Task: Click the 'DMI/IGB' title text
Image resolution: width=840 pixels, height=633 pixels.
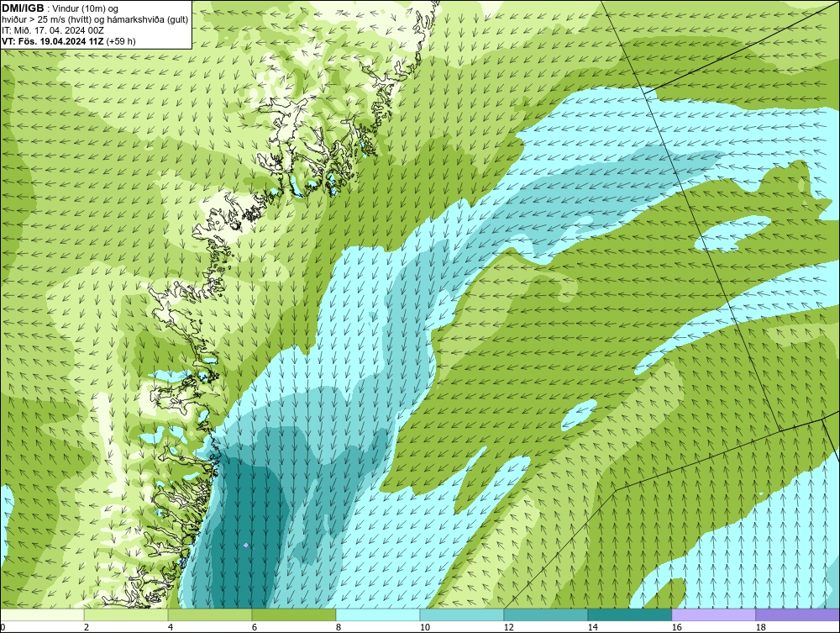Action: click(x=23, y=8)
